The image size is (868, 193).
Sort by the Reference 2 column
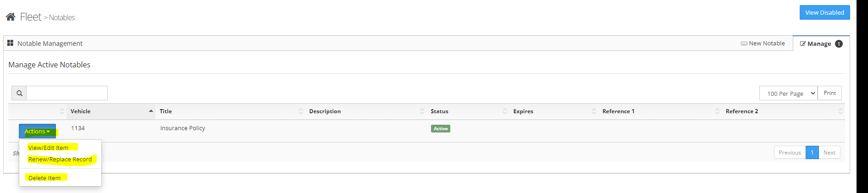tap(840, 111)
